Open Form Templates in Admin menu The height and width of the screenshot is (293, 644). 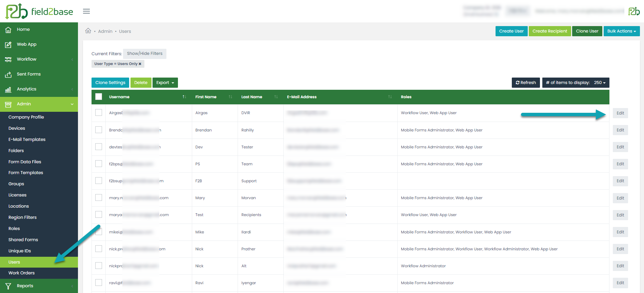[26, 173]
